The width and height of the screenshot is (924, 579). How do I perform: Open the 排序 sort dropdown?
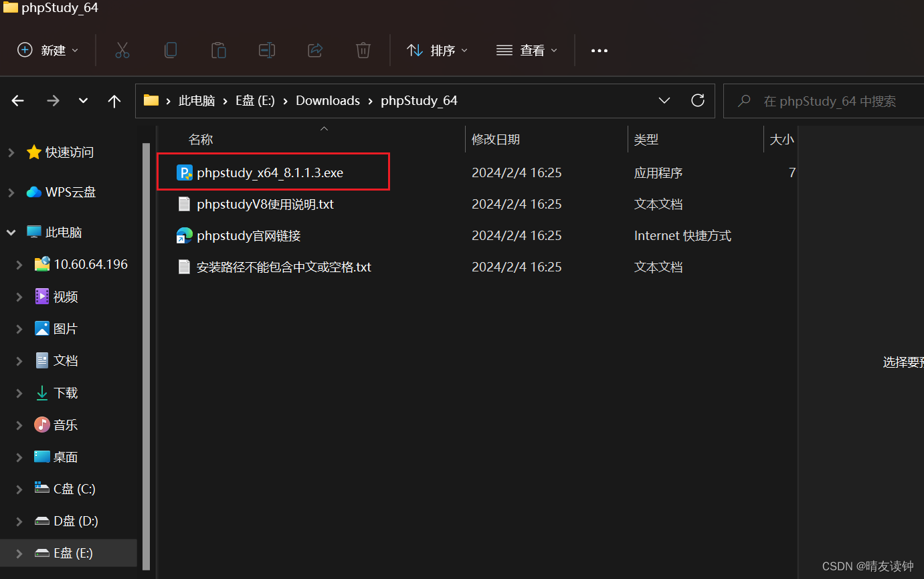pyautogui.click(x=438, y=50)
